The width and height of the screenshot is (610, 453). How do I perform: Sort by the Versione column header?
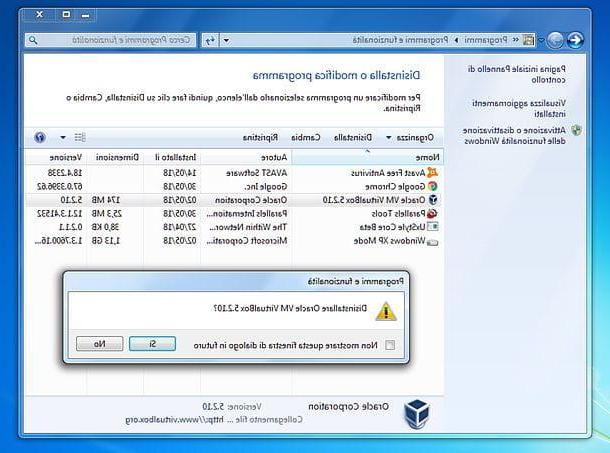56,157
